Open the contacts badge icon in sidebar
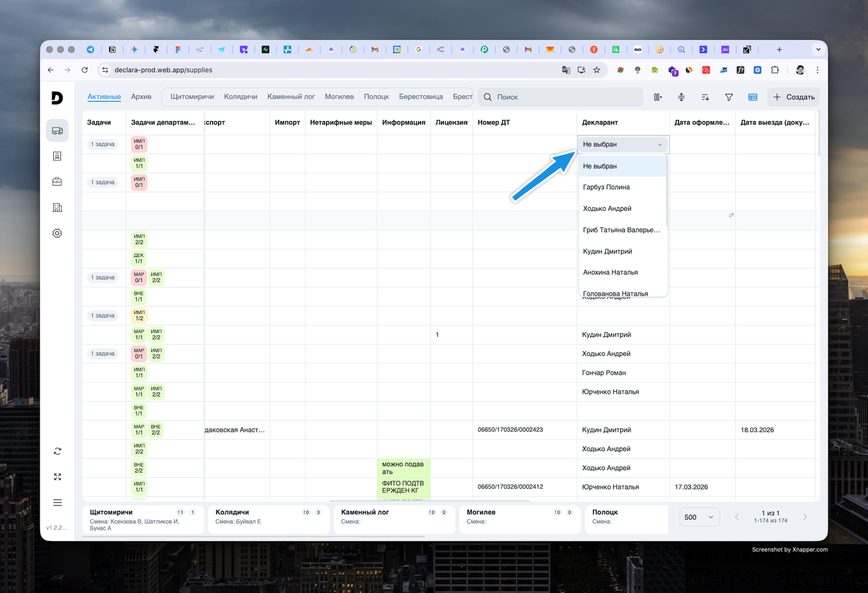This screenshot has height=593, width=868. pos(57,156)
